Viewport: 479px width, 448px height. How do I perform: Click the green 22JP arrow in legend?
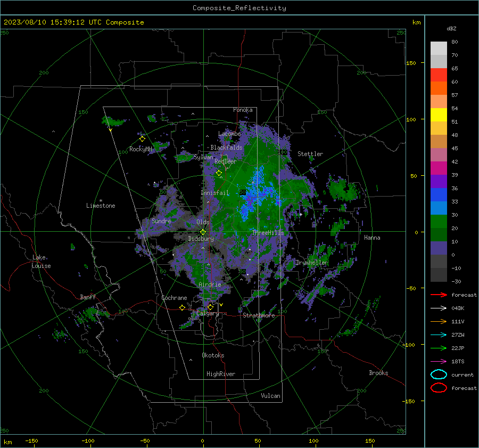click(439, 348)
